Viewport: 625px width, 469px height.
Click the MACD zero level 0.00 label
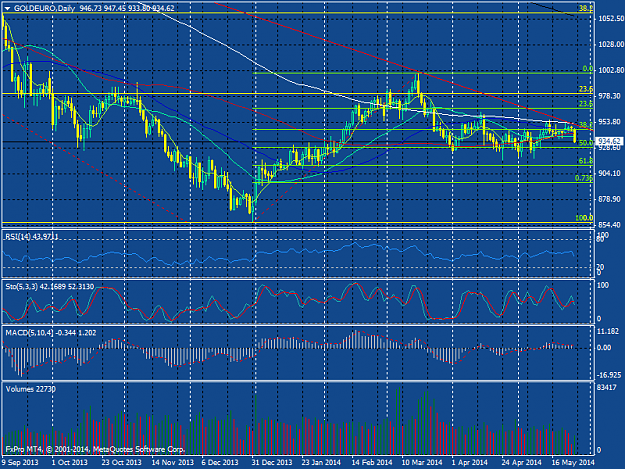point(605,347)
